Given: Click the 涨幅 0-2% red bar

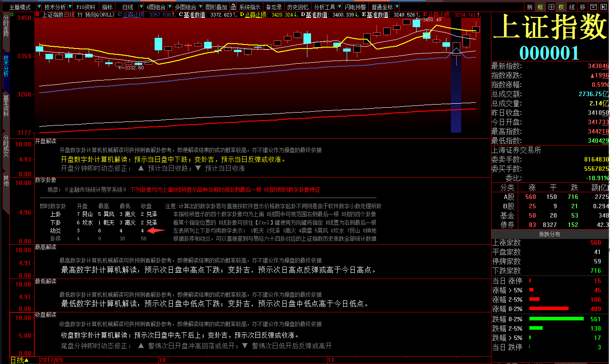Looking at the screenshot, I should (x=549, y=308).
